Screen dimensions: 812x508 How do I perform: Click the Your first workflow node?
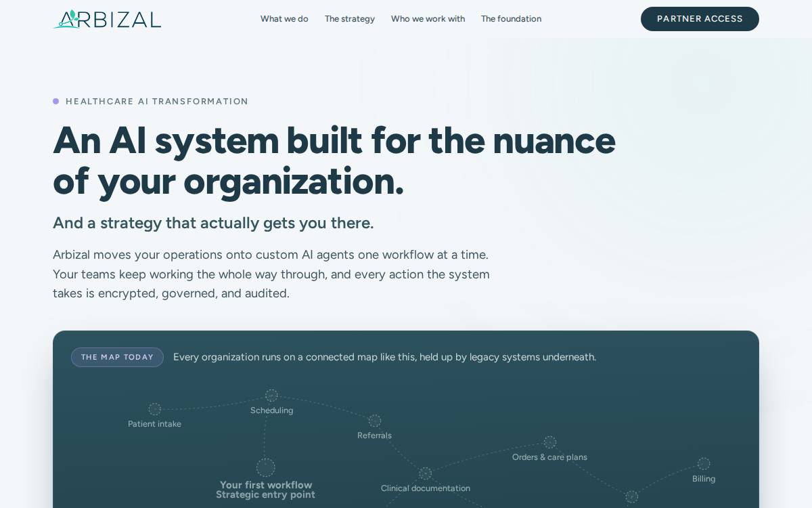click(x=266, y=467)
